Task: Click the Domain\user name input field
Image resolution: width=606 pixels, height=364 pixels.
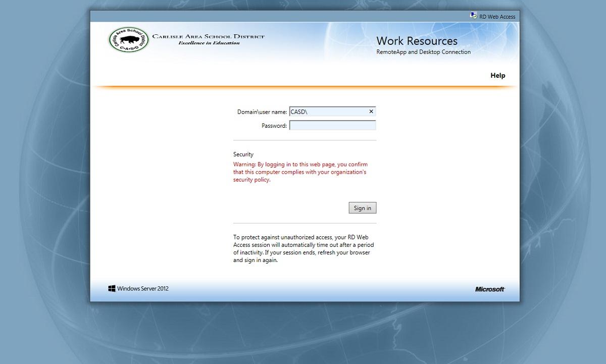Action: click(x=333, y=111)
